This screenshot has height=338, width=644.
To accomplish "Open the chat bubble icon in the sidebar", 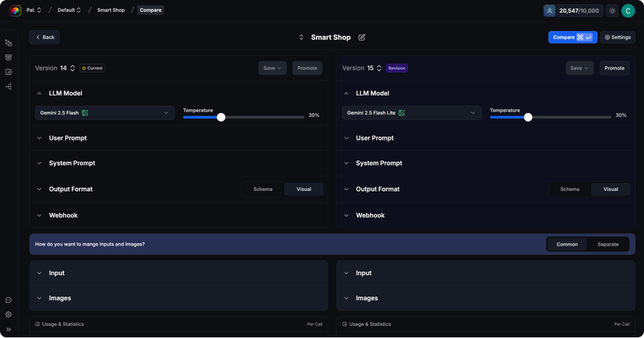I will click(9, 300).
